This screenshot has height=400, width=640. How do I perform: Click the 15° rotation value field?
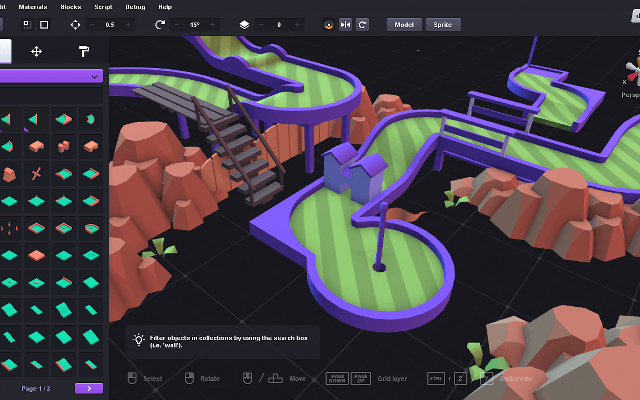(195, 25)
